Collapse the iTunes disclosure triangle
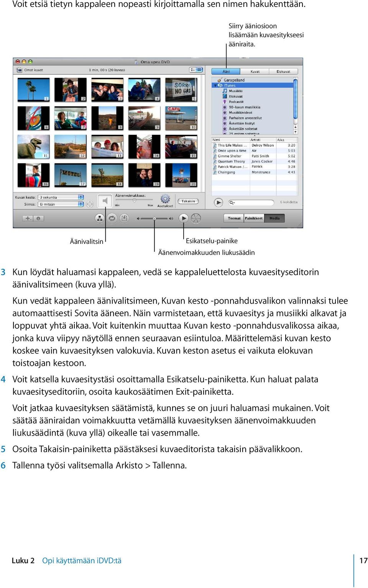The width and height of the screenshot is (368, 588). click(x=215, y=85)
